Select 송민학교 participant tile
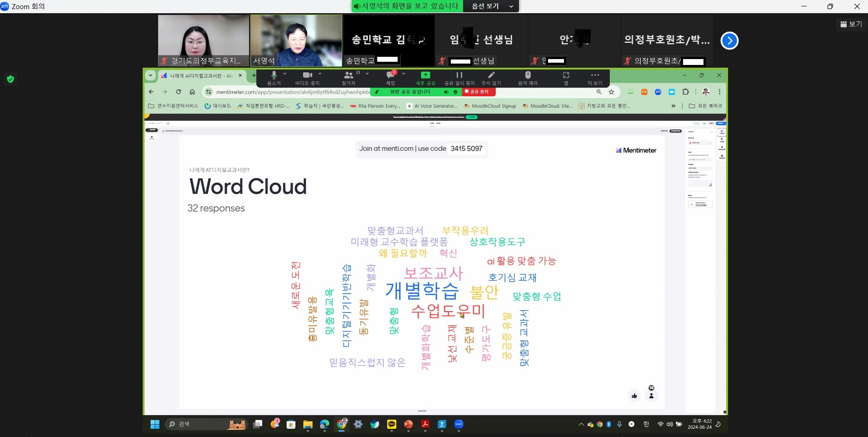868x437 pixels. click(389, 40)
